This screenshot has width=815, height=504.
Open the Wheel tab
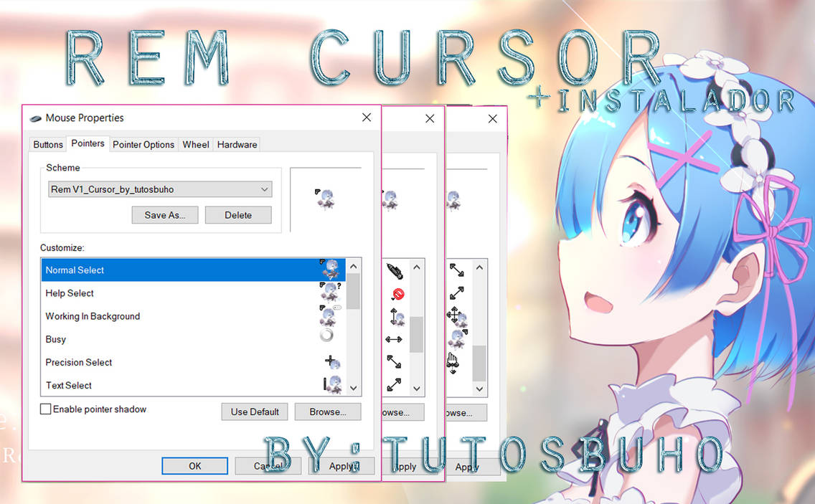[x=195, y=144]
